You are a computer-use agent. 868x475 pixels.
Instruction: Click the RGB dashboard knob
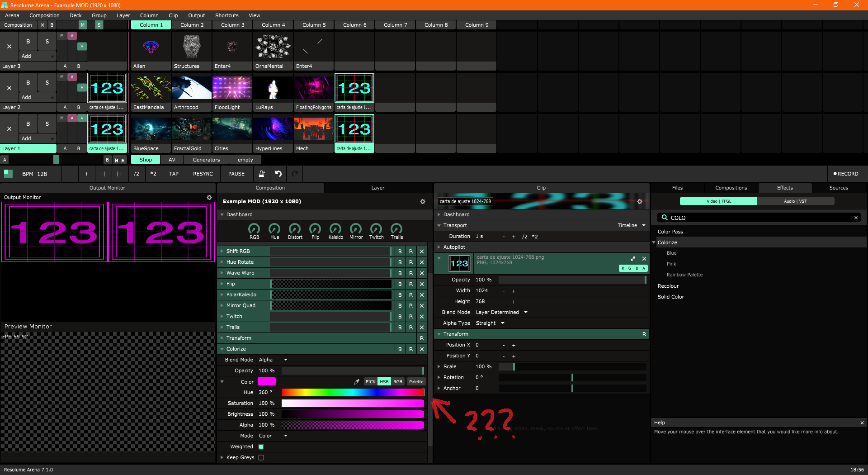pos(255,229)
